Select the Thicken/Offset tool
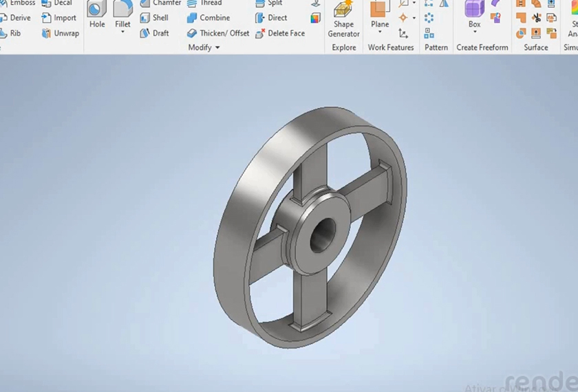The image size is (578, 392). pos(218,33)
